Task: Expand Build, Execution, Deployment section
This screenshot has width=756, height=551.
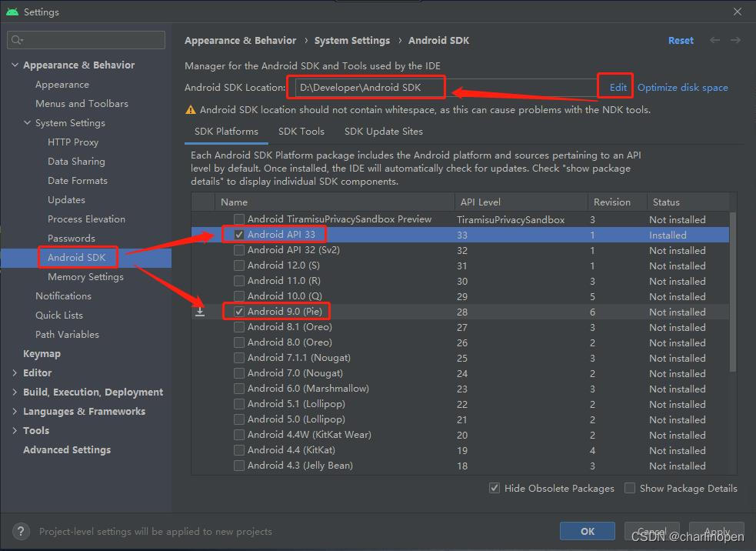Action: pos(15,392)
